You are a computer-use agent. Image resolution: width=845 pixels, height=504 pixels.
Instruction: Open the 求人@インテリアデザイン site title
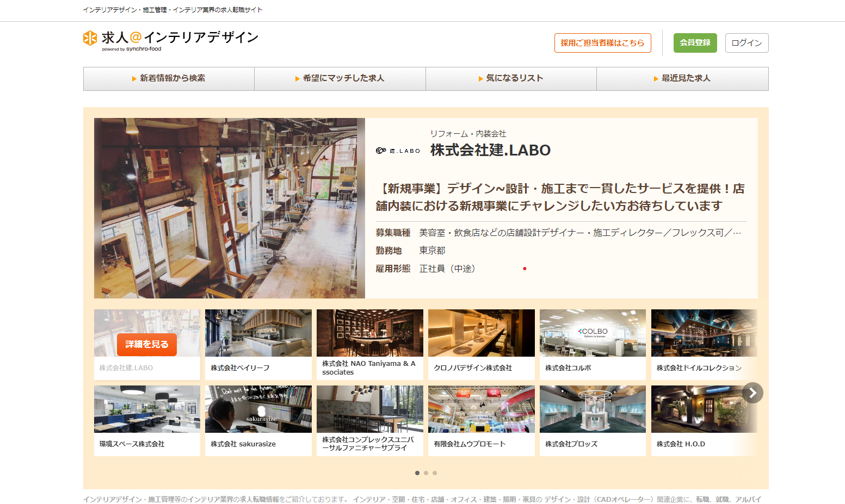click(180, 37)
